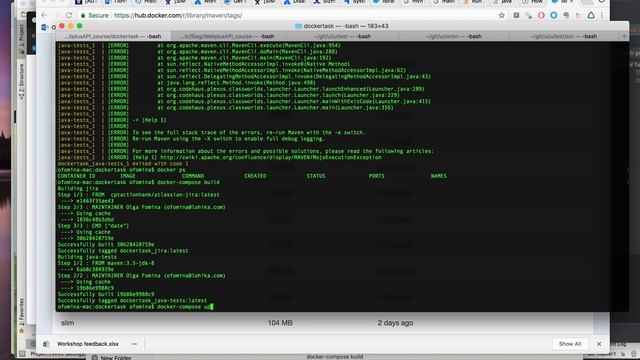
Task: Switch to the ~/git/ui/uitest bash terminal tab
Action: 342,36
